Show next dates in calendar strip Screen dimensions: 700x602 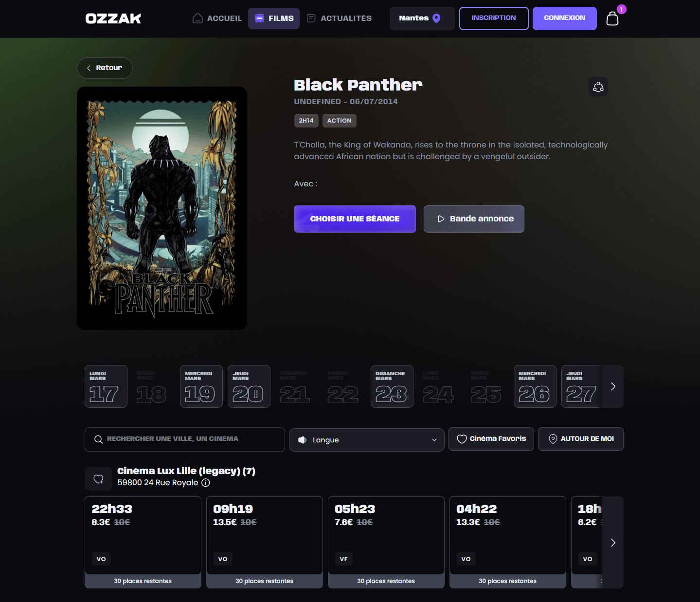[613, 386]
